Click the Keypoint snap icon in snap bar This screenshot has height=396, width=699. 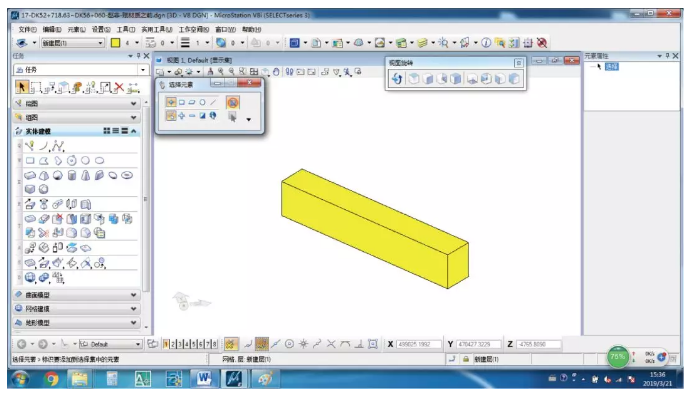click(x=261, y=344)
